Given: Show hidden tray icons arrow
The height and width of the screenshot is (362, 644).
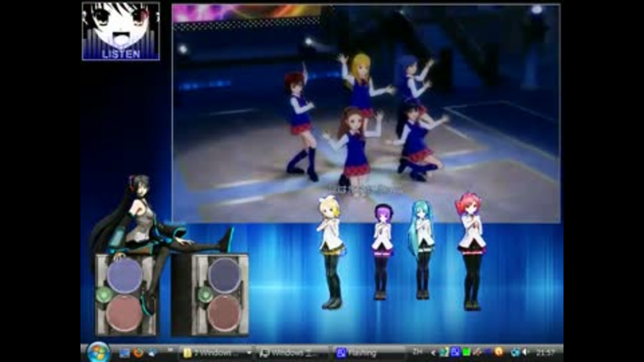Looking at the screenshot, I should click(433, 353).
